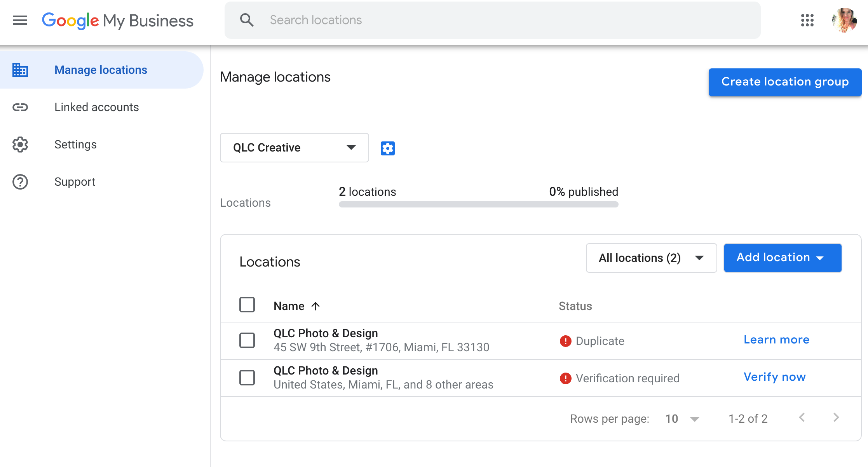Viewport: 868px width, 467px height.
Task: Open the Google apps grid
Action: pyautogui.click(x=807, y=20)
